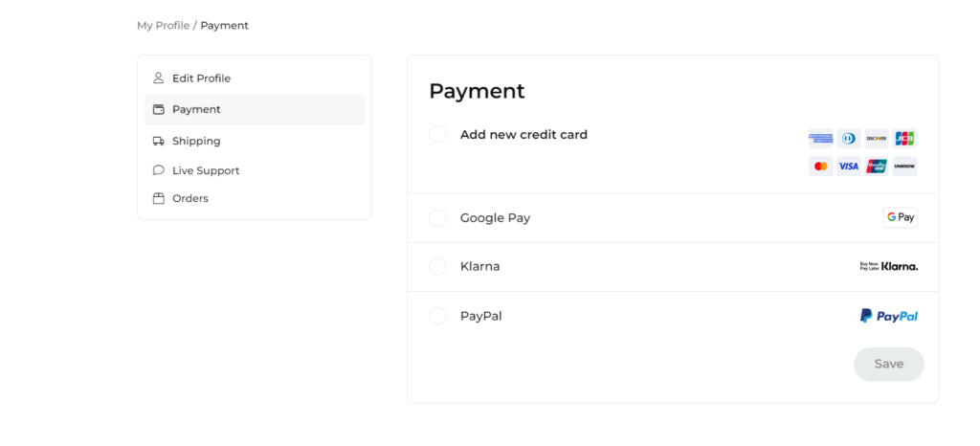Click the Orders box icon
The width and height of the screenshot is (980, 446).
pos(159,199)
